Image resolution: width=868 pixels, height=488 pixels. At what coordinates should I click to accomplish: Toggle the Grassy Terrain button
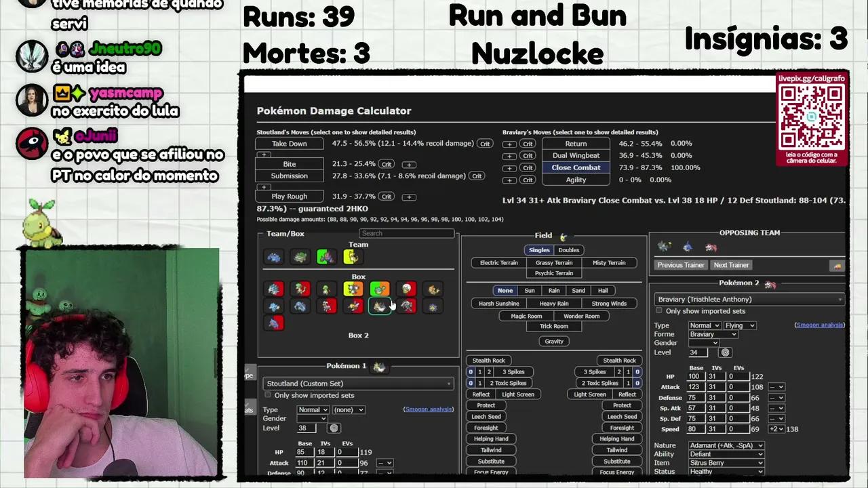tap(554, 263)
